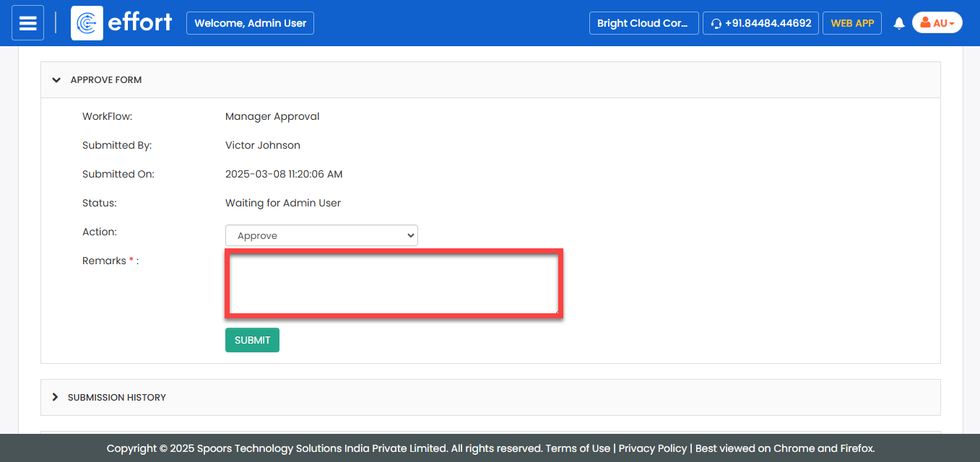Click the notification bell icon
The image size is (980, 462).
[x=899, y=23]
